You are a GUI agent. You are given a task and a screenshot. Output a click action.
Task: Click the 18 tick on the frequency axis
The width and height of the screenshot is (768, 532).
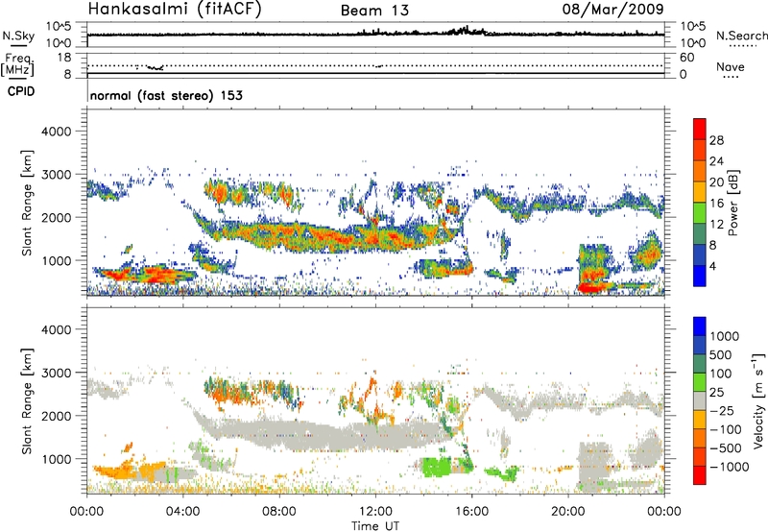63,58
